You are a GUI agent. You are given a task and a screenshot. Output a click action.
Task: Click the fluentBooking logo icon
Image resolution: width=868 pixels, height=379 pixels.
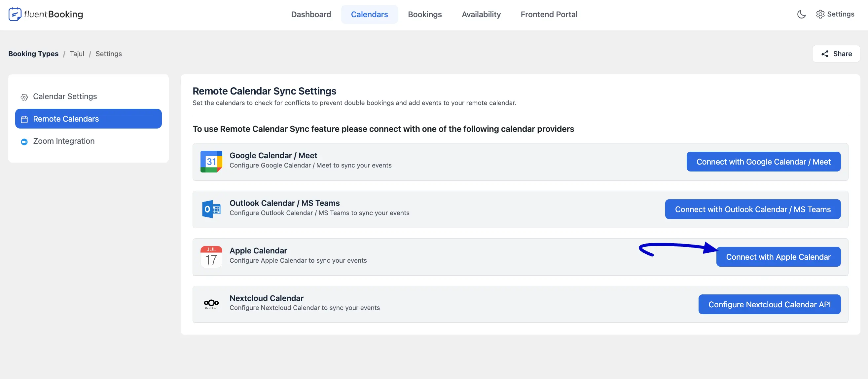click(15, 14)
